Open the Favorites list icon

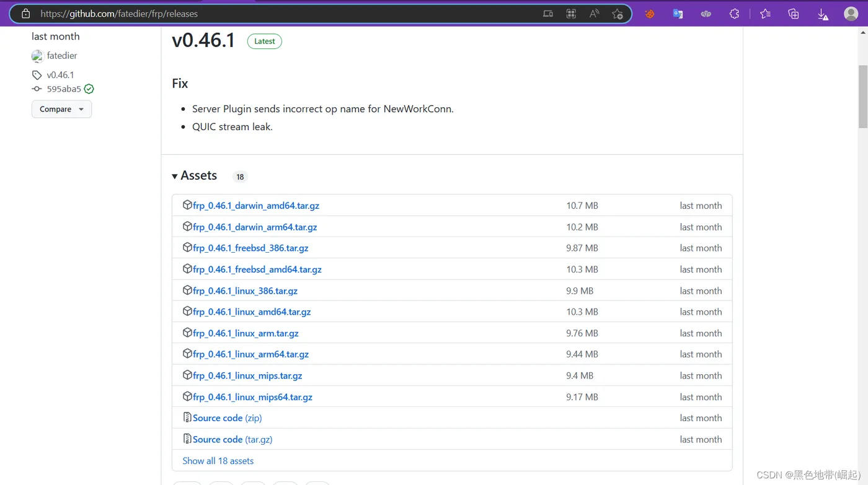pyautogui.click(x=766, y=14)
